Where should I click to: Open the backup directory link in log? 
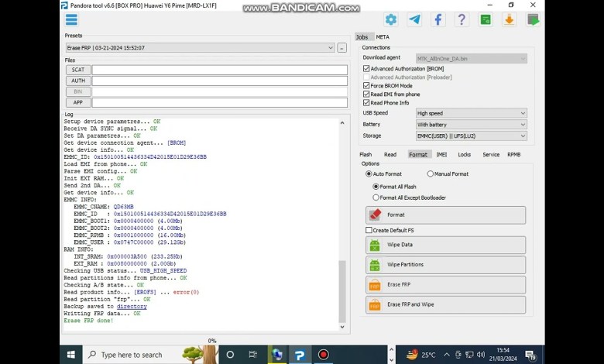tap(132, 307)
